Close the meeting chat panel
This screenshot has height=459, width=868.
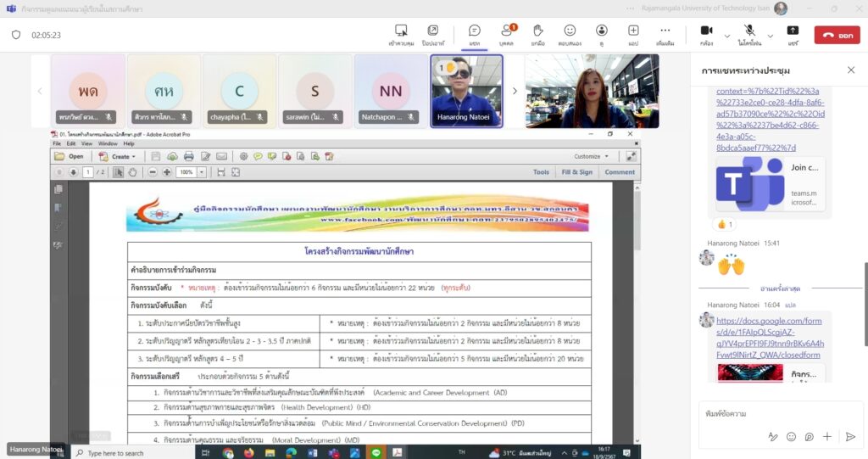pyautogui.click(x=851, y=70)
